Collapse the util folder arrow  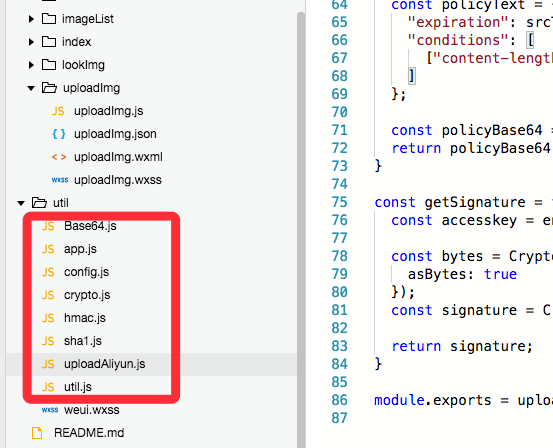pyautogui.click(x=21, y=203)
